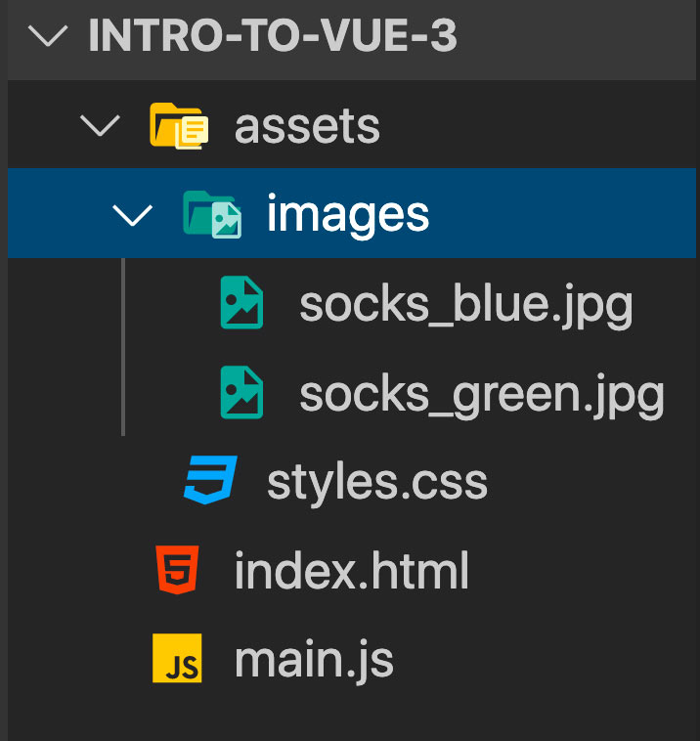This screenshot has height=741, width=700.
Task: Select the assets folder name
Action: pos(307,127)
